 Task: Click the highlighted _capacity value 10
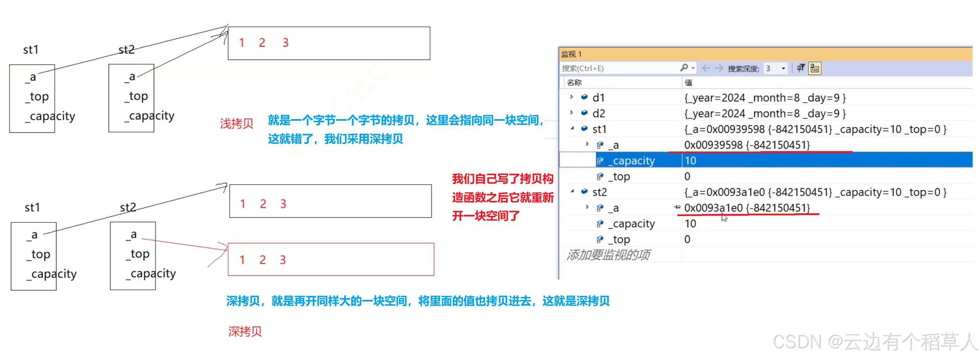tap(690, 161)
